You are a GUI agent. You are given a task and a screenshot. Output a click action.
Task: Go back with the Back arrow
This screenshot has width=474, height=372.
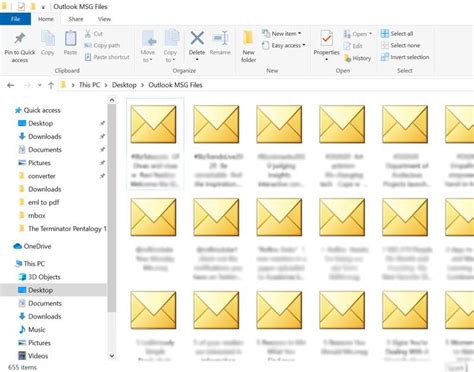click(11, 85)
